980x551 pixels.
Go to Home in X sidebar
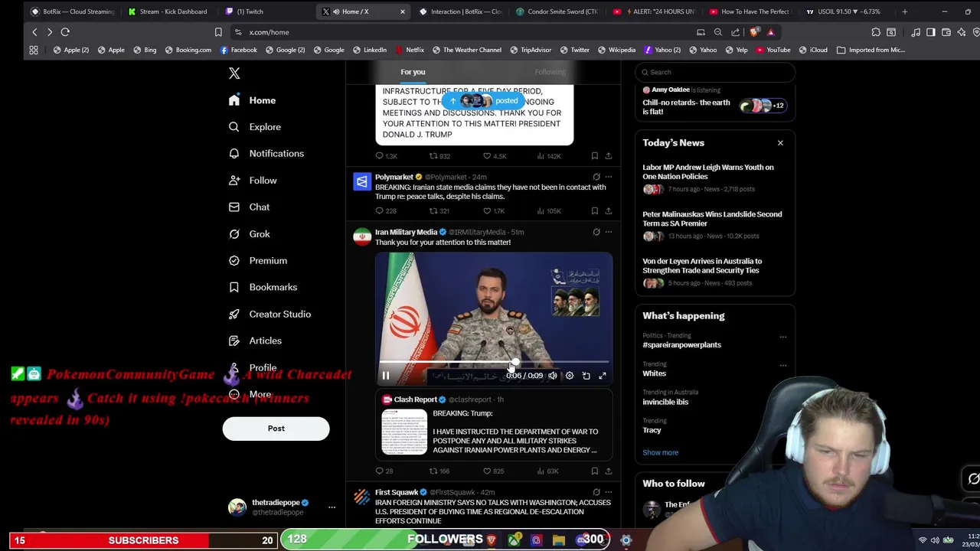(252, 100)
